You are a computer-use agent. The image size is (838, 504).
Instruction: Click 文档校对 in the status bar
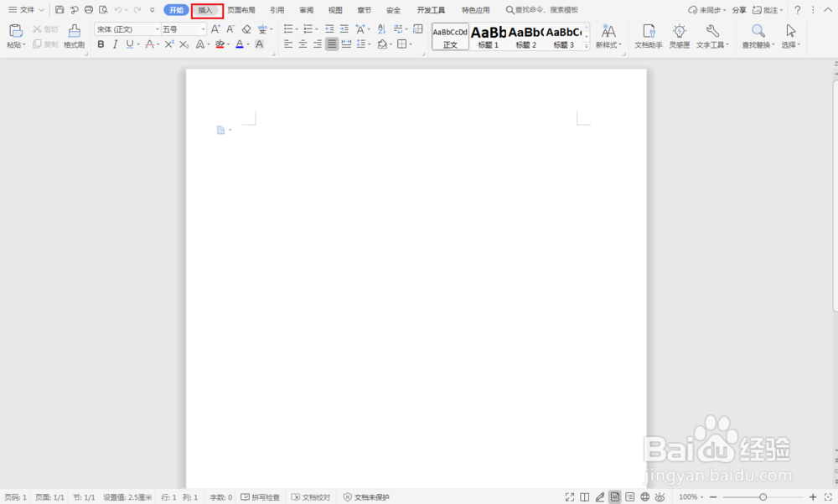311,497
